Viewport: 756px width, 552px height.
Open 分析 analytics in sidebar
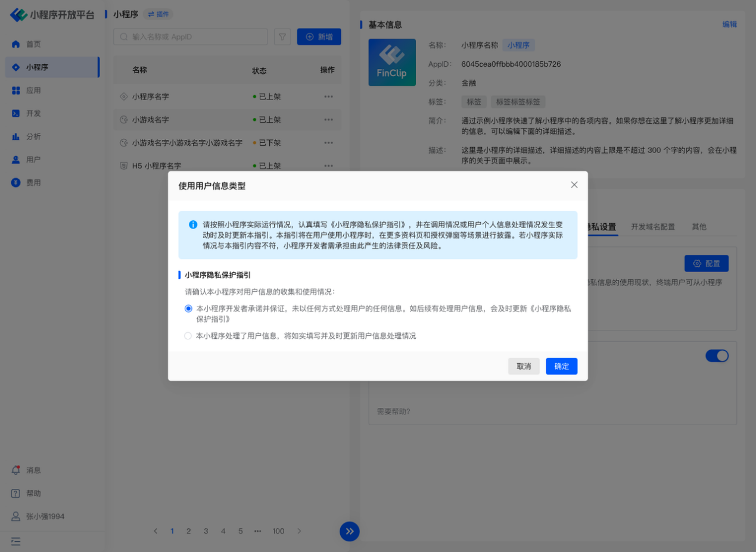coord(33,136)
